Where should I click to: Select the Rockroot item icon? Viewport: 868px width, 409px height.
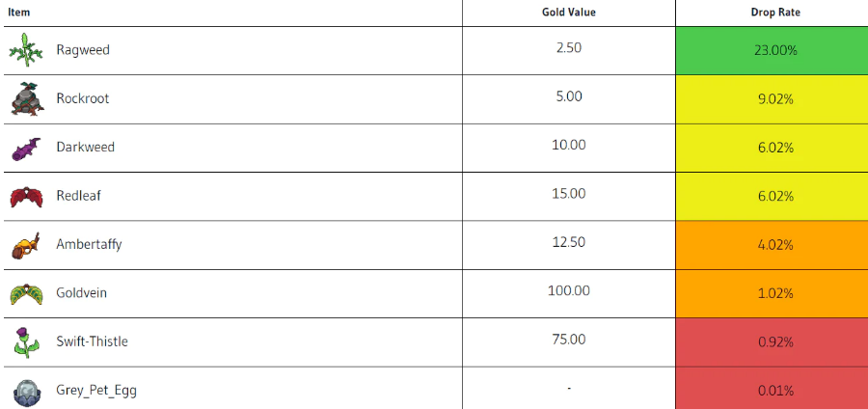pos(26,99)
